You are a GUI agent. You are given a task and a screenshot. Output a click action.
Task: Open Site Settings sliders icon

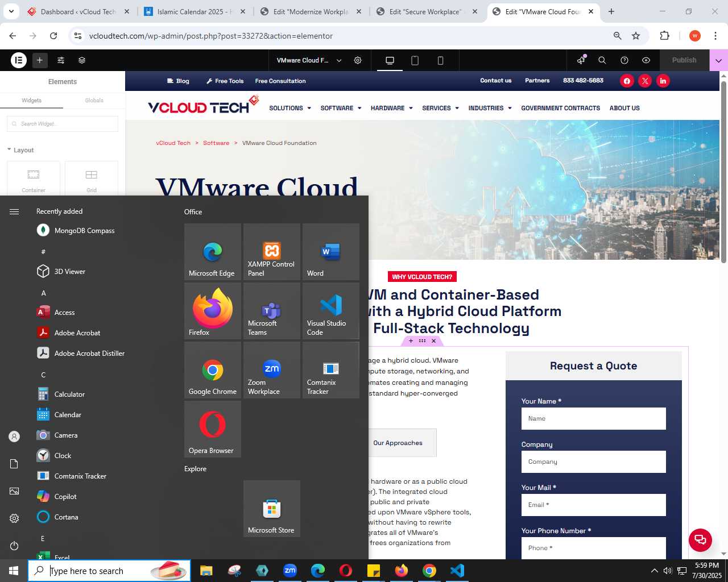[x=61, y=60]
